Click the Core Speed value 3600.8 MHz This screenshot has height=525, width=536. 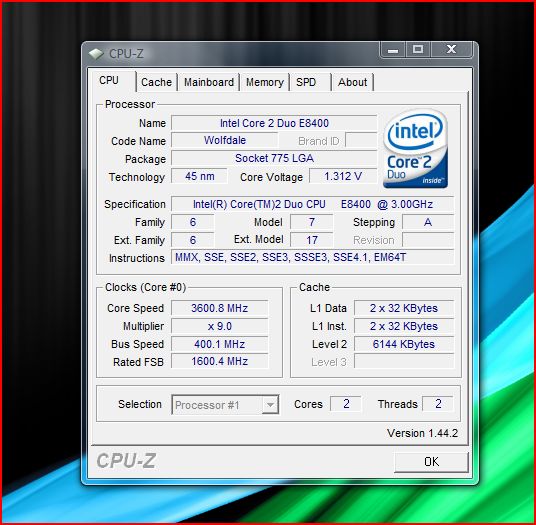point(219,308)
